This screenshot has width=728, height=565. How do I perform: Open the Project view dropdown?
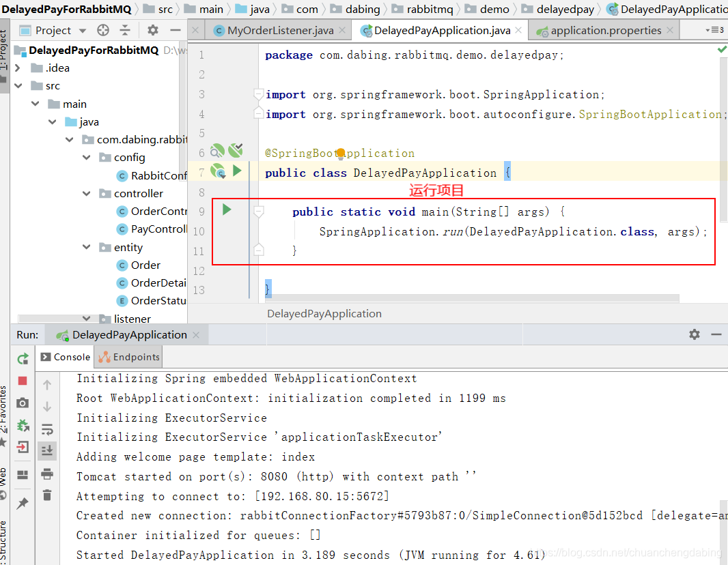pos(83,31)
